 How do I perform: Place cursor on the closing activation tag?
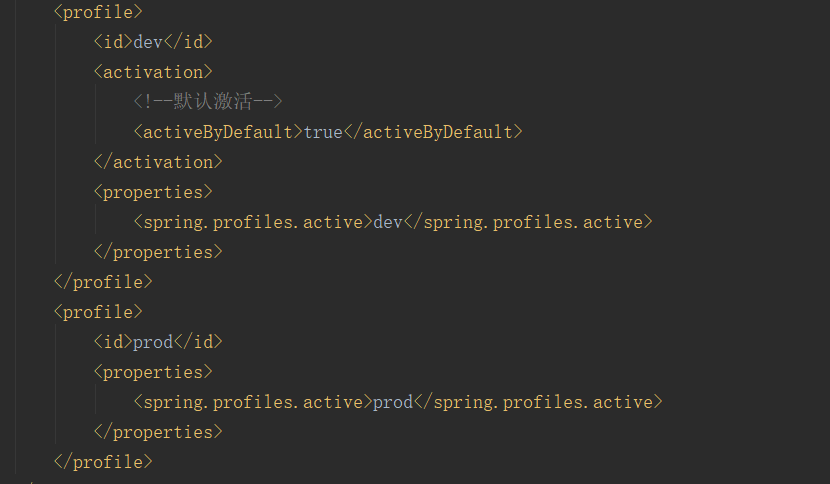[x=158, y=162]
